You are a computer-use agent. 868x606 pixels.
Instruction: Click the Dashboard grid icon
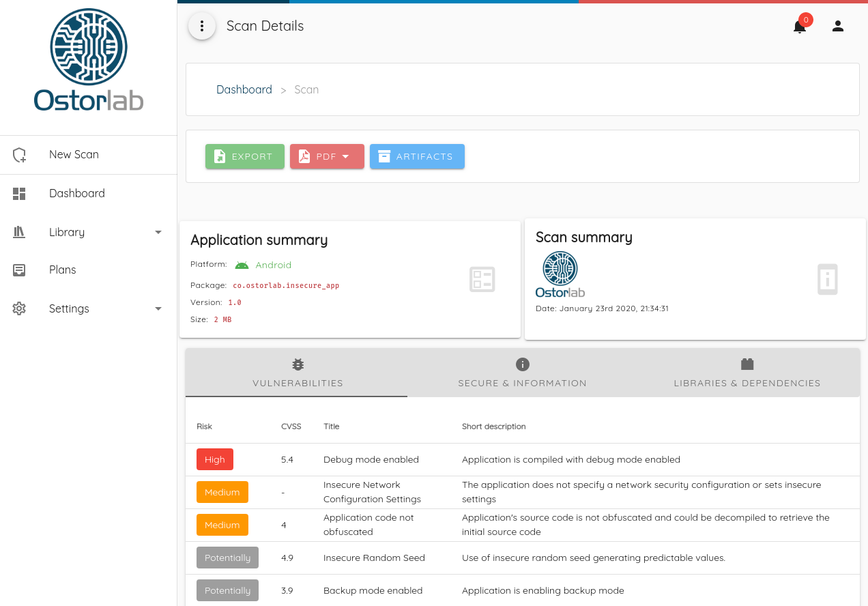(x=19, y=194)
